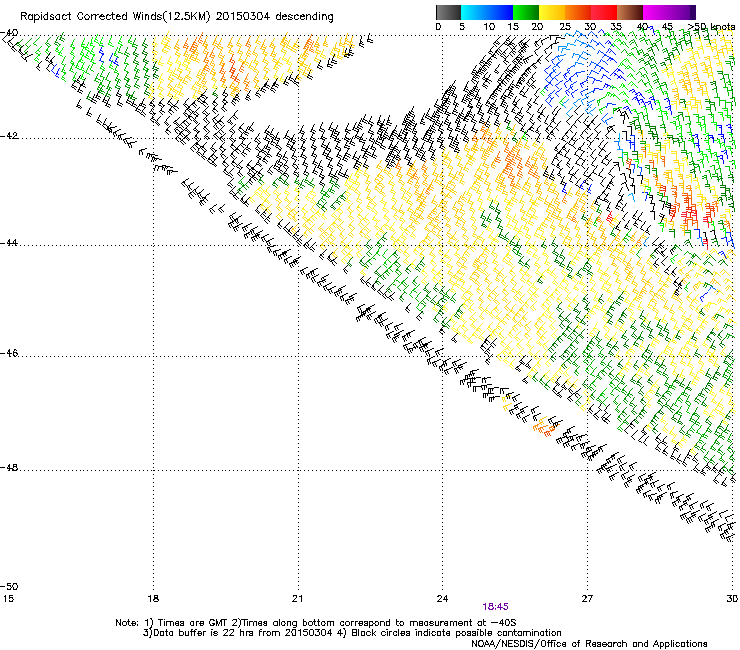Click the purple '18:45' time label

495,607
